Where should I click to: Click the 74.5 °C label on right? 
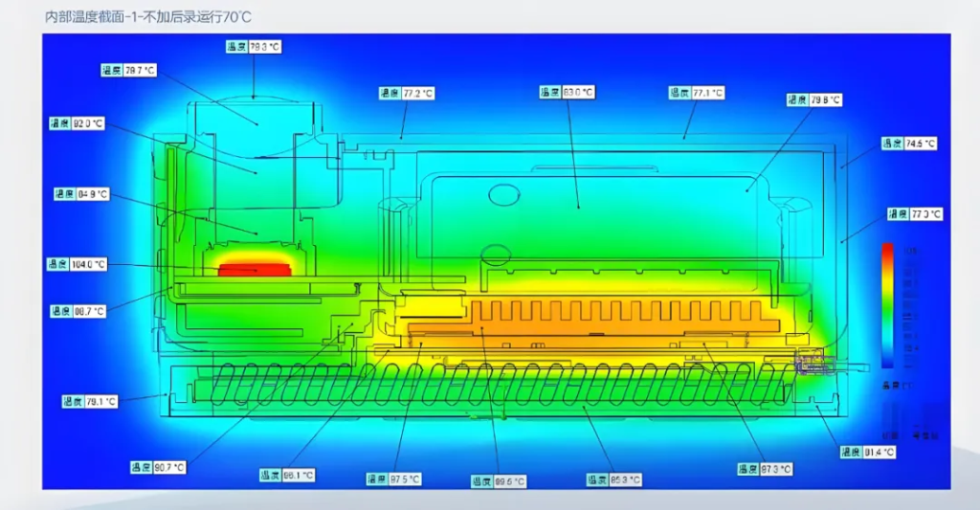909,144
